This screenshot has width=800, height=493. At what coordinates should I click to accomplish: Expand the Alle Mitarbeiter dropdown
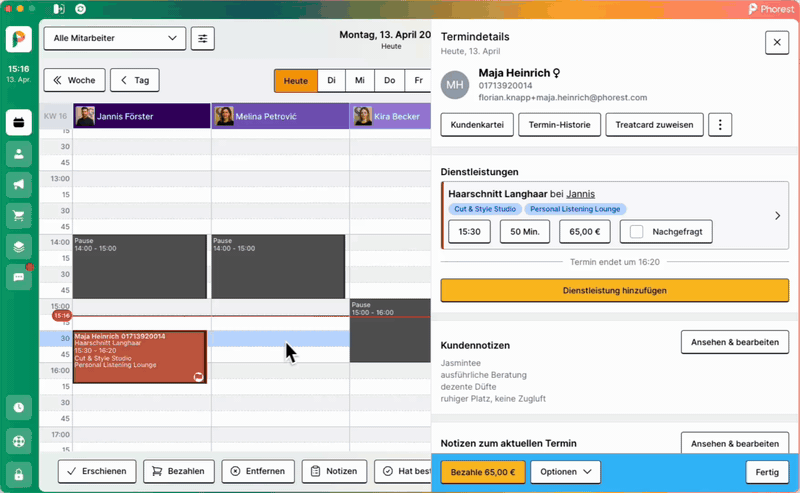click(x=114, y=39)
